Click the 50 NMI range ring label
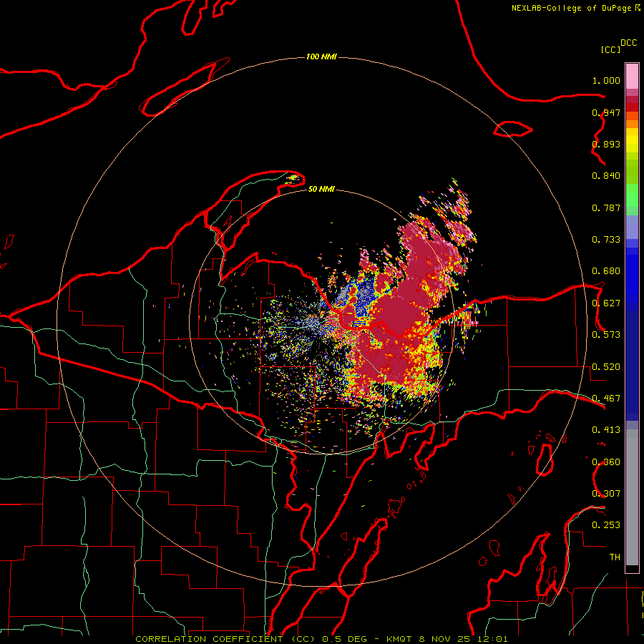 coord(321,189)
